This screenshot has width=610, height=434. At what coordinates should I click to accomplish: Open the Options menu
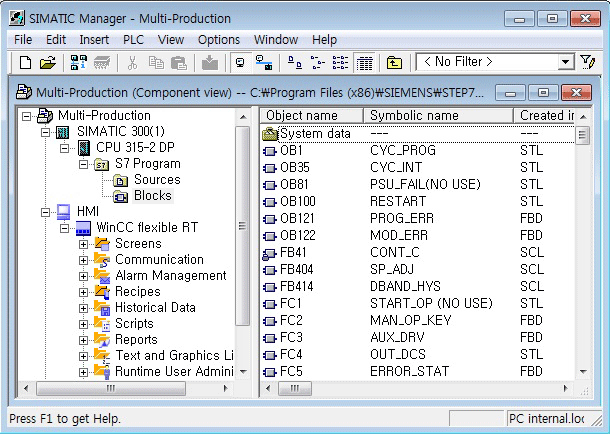click(219, 40)
